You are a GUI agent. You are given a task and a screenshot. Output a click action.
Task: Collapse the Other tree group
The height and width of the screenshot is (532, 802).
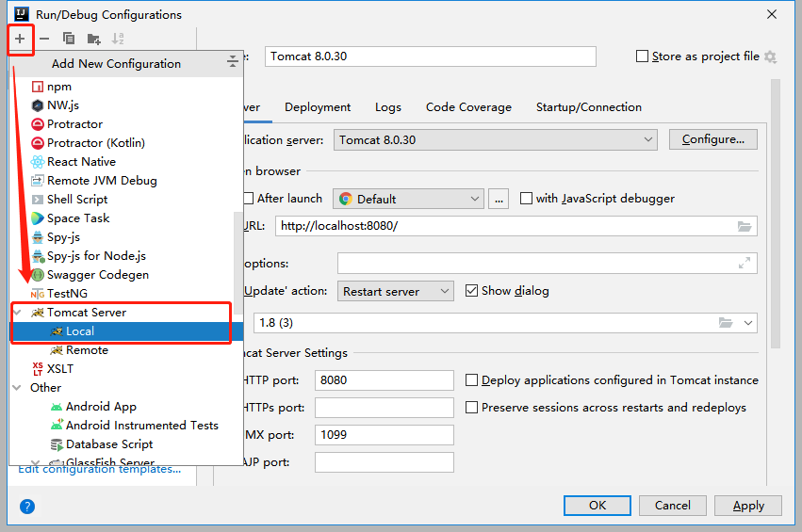[17, 388]
